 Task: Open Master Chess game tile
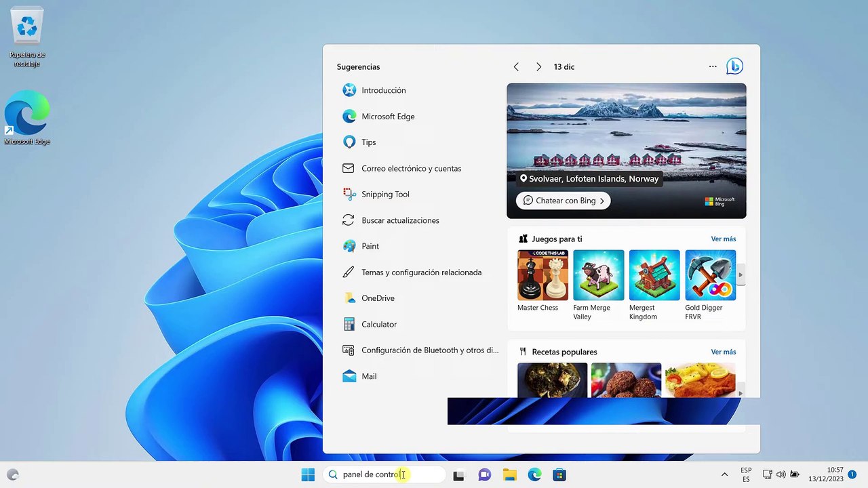542,281
